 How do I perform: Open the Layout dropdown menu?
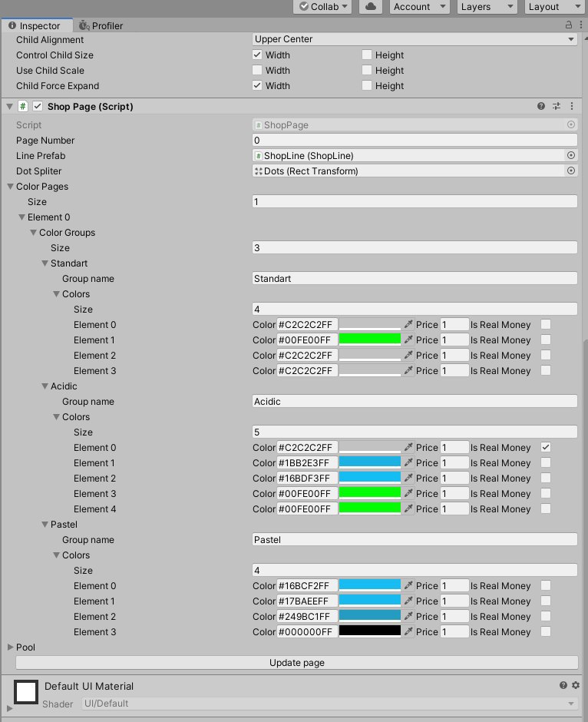[555, 6]
